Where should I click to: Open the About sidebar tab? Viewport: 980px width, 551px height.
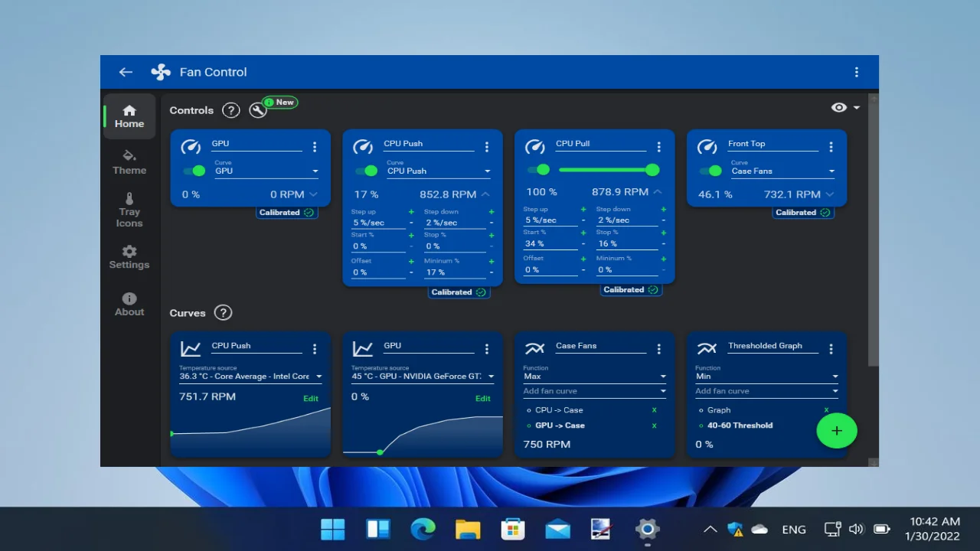point(129,304)
